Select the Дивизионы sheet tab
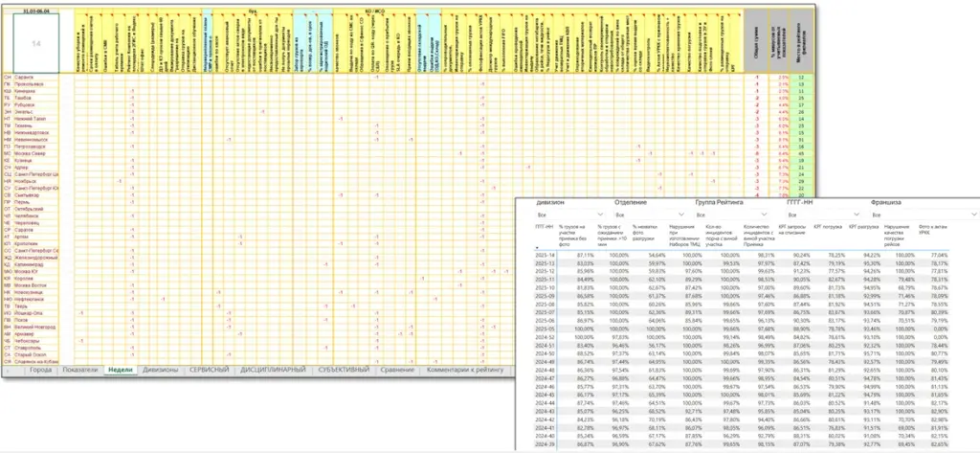 click(x=157, y=369)
